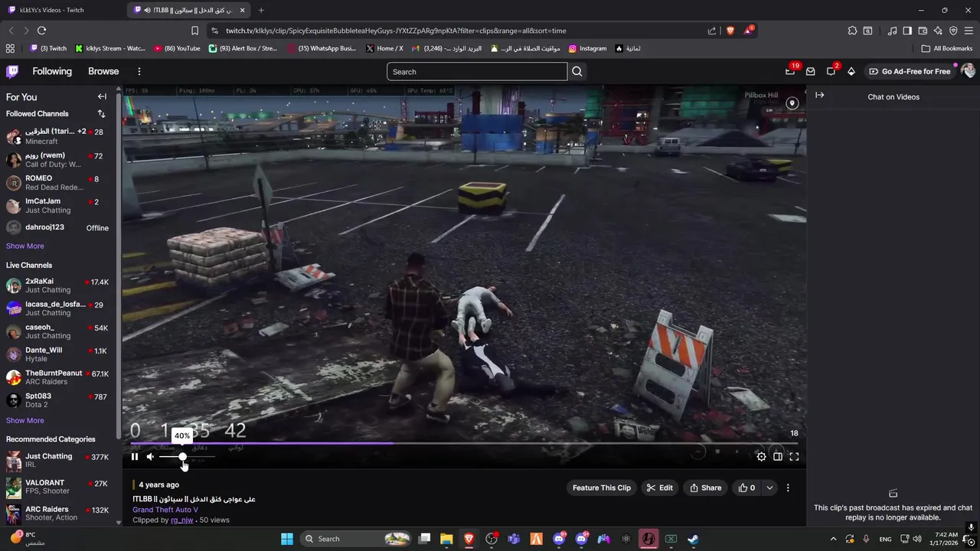Open caseoh_ live channel
Viewport: 980px width, 551px height.
click(58, 331)
